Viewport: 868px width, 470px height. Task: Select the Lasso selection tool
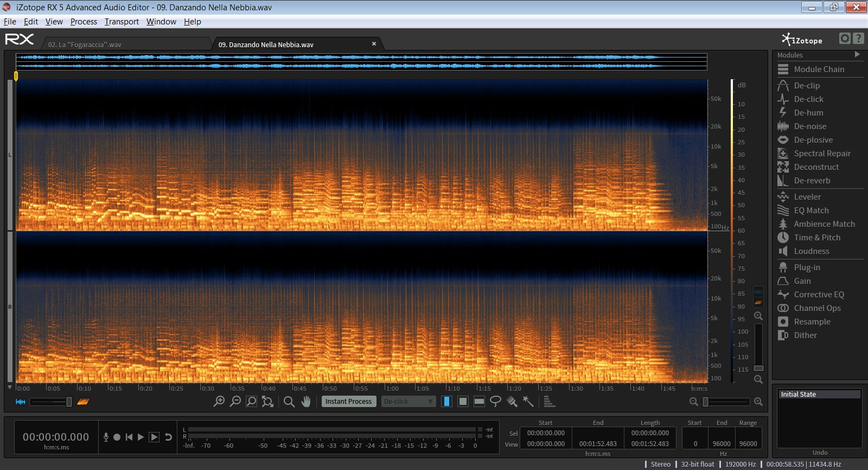[x=495, y=402]
